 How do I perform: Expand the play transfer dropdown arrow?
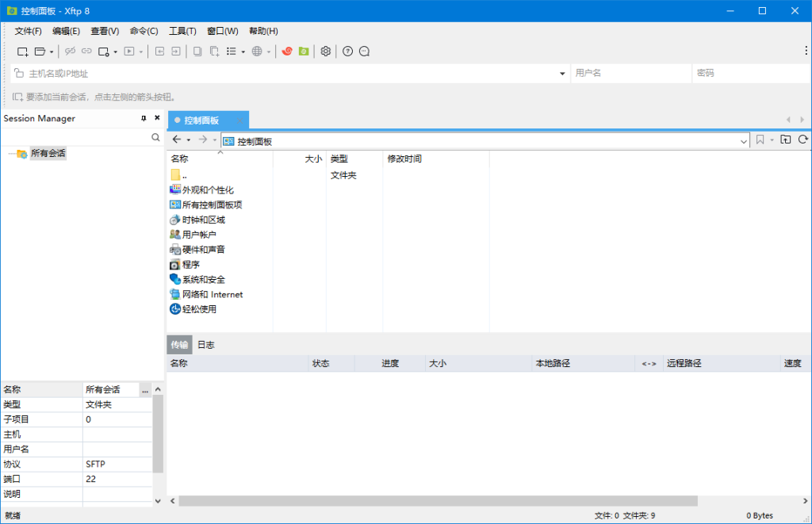point(140,52)
